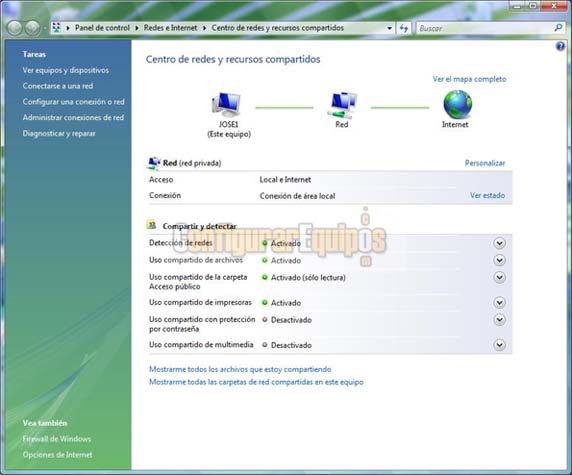This screenshot has width=572, height=475.
Task: Expand Detección de redes settings
Action: pyautogui.click(x=499, y=243)
